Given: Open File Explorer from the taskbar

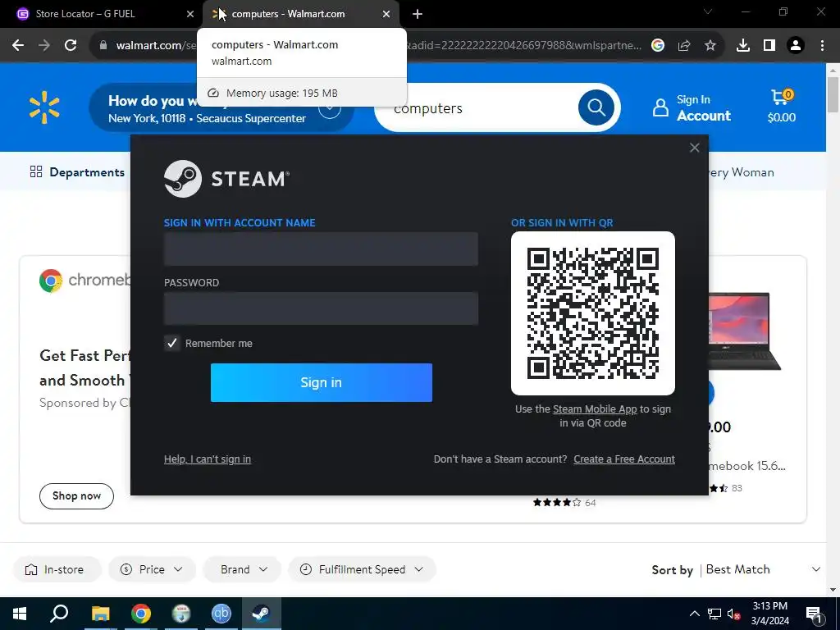Looking at the screenshot, I should (x=100, y=614).
